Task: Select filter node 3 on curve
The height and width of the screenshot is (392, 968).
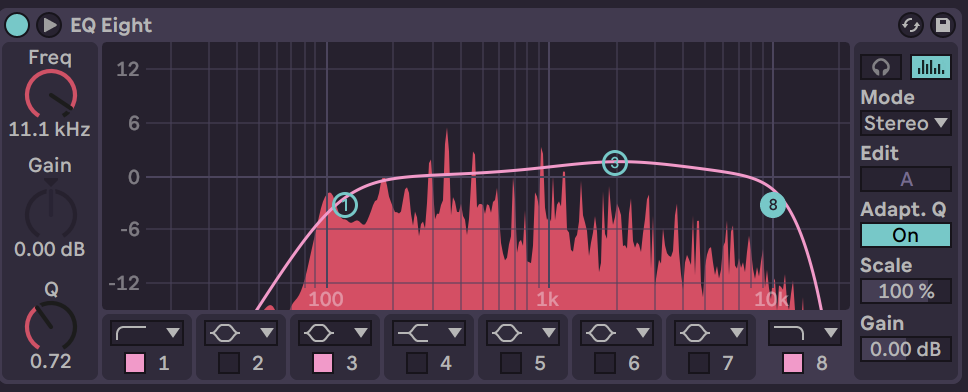Action: pyautogui.click(x=615, y=163)
